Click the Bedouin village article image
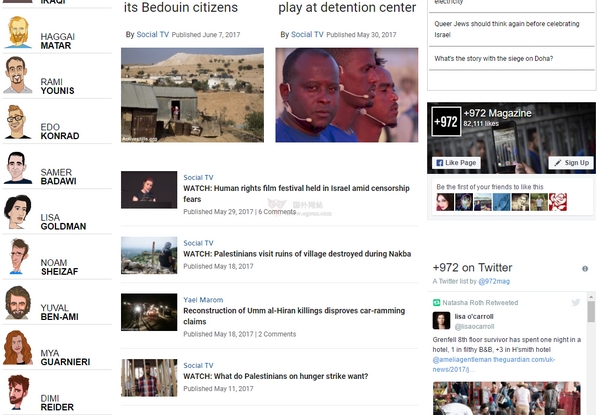This screenshot has width=600, height=415. pos(192,95)
